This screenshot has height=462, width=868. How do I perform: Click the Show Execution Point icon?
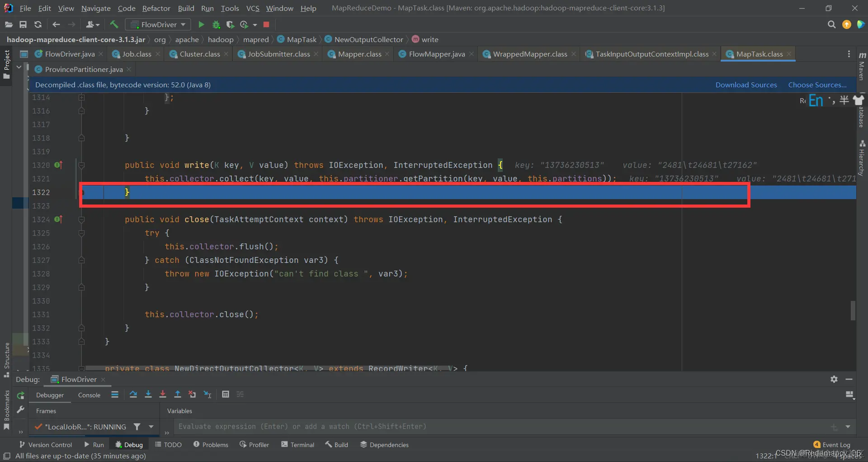click(x=115, y=395)
